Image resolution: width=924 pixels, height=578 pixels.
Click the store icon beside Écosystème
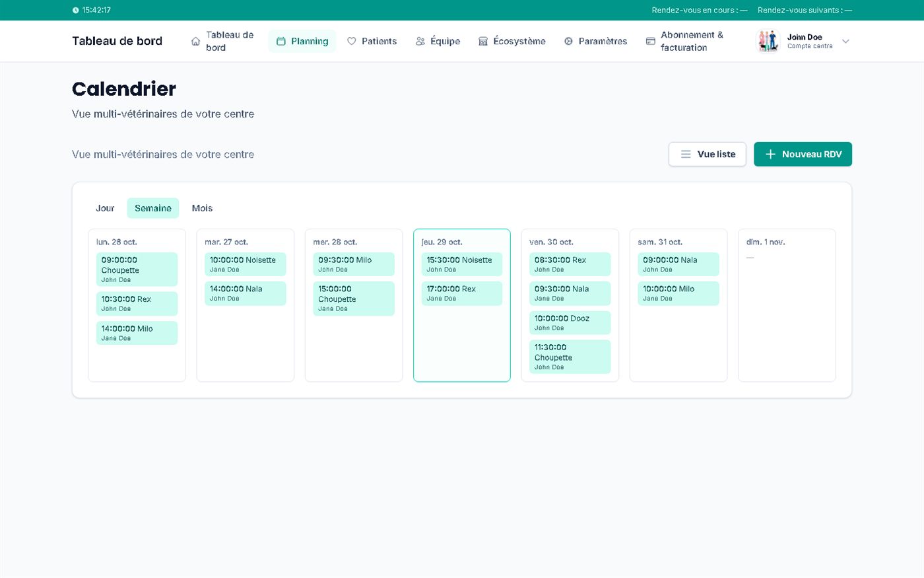[483, 41]
